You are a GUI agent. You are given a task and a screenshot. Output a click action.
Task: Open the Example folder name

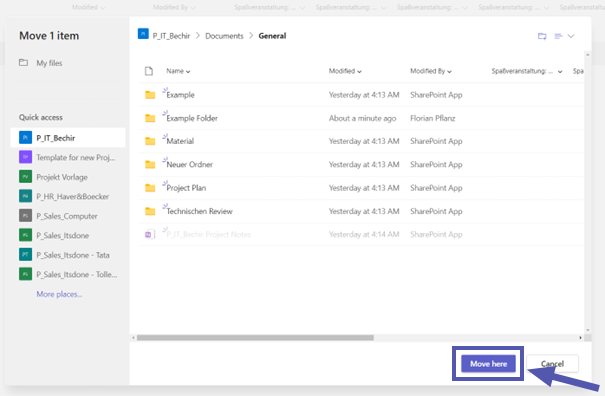(180, 95)
